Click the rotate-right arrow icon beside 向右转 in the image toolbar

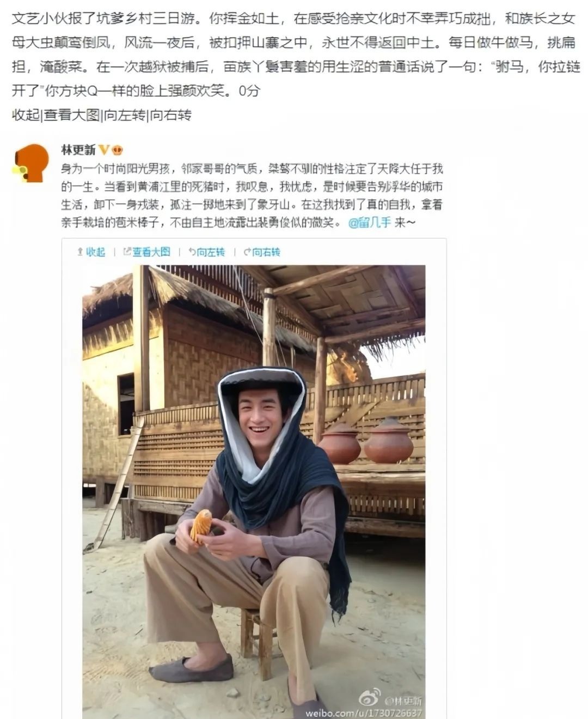click(x=247, y=252)
